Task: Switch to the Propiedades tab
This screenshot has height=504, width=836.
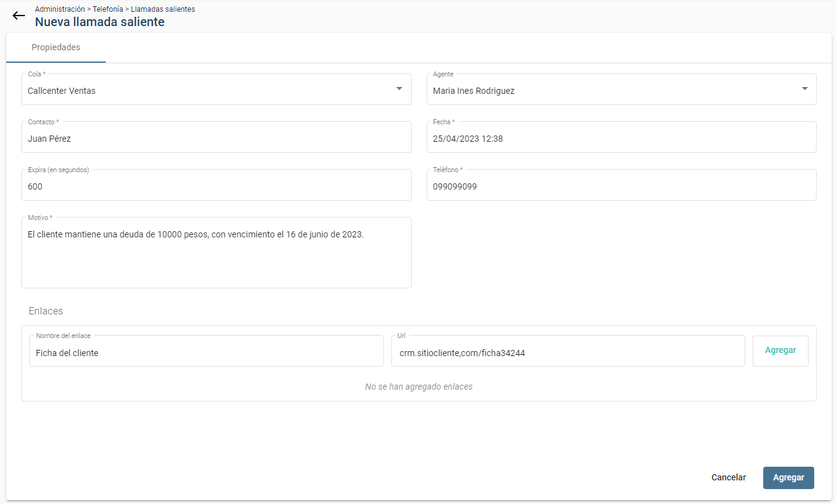Action: 56,48
